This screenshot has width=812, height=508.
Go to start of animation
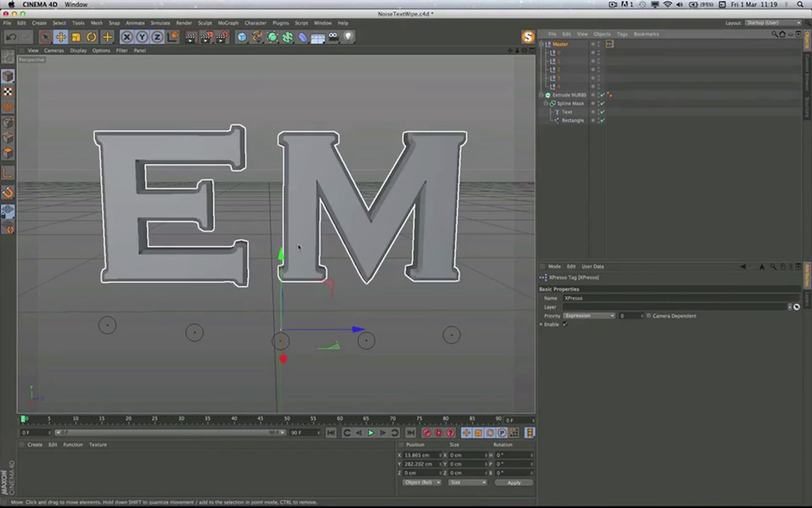coord(331,432)
